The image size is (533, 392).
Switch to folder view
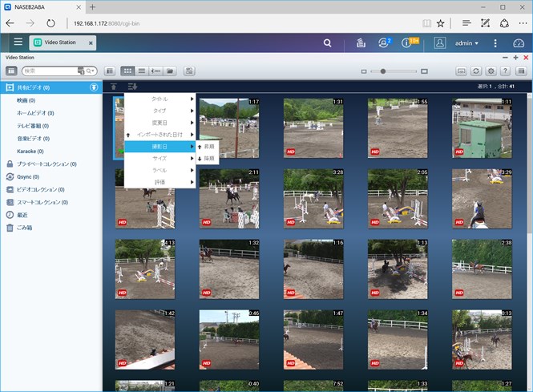[170, 71]
